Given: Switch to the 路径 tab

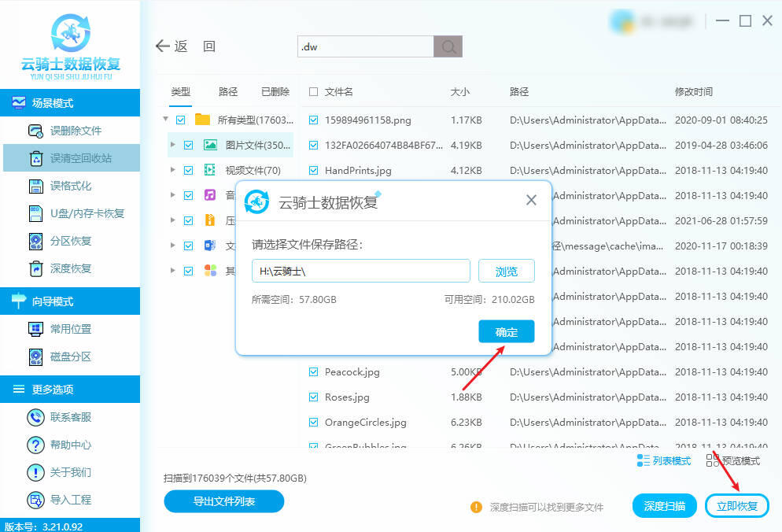Looking at the screenshot, I should point(228,92).
